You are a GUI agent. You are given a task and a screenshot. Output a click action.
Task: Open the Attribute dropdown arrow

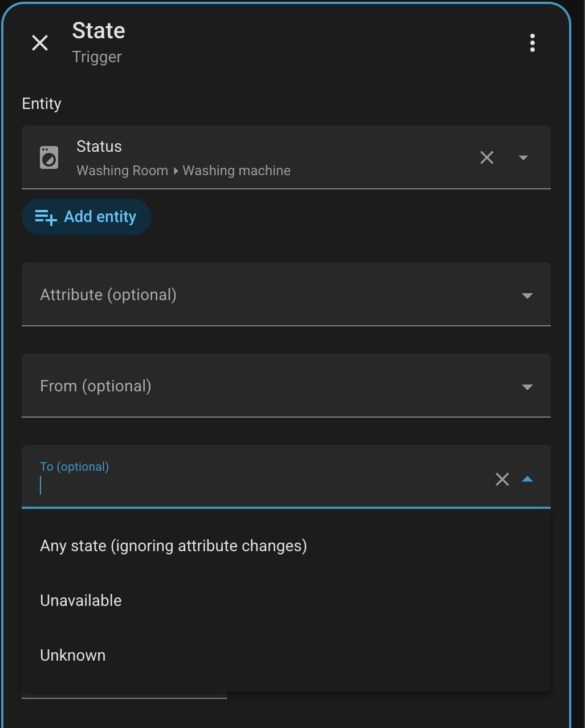pos(527,296)
